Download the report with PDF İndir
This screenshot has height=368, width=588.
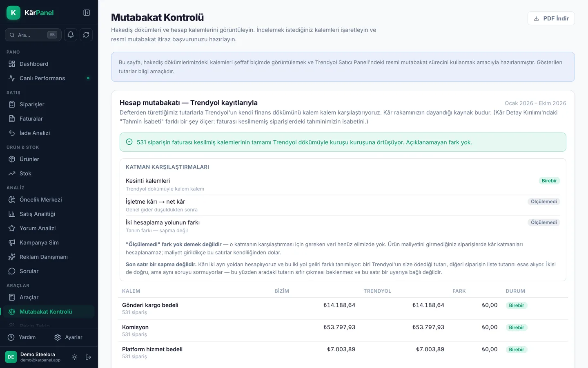551,18
